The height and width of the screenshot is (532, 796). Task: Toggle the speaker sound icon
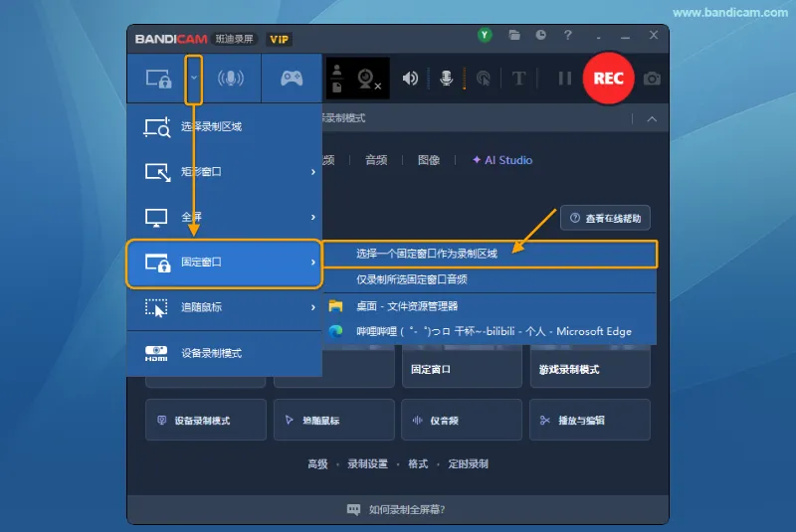[x=410, y=79]
